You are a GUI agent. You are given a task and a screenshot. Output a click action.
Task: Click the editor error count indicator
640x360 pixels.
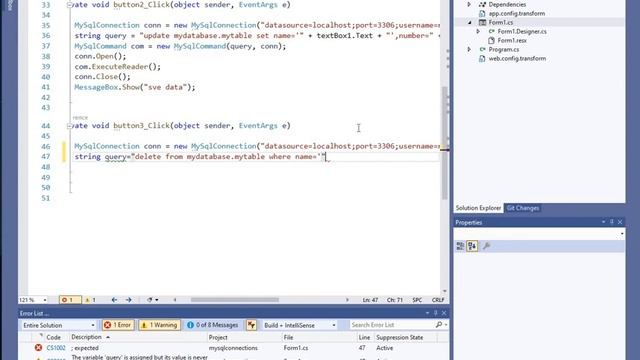(x=70, y=300)
